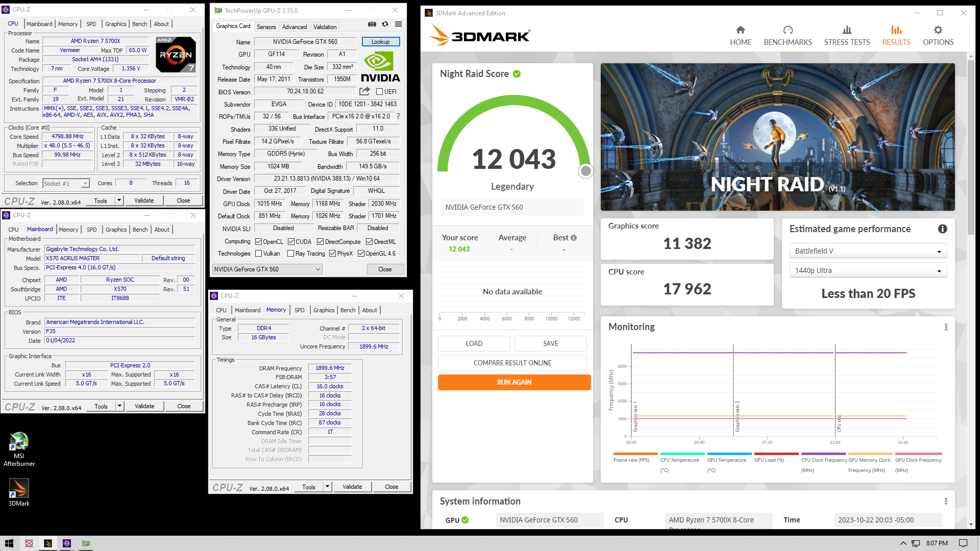Click the Bus Interface question mark icon
Screen dimensions: 980x551
(398, 116)
